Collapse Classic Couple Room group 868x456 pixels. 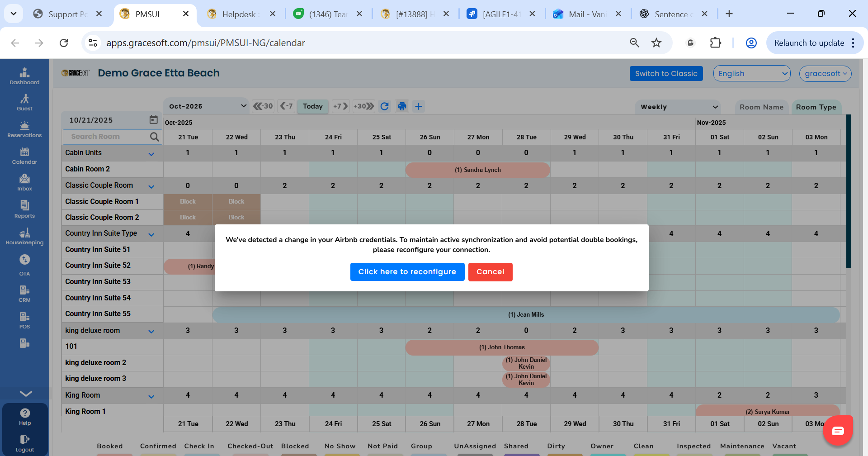(151, 186)
